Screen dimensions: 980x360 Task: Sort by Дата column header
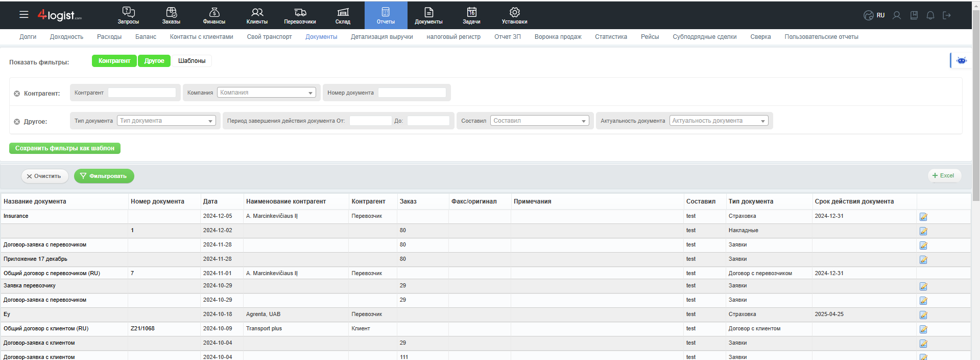(210, 201)
